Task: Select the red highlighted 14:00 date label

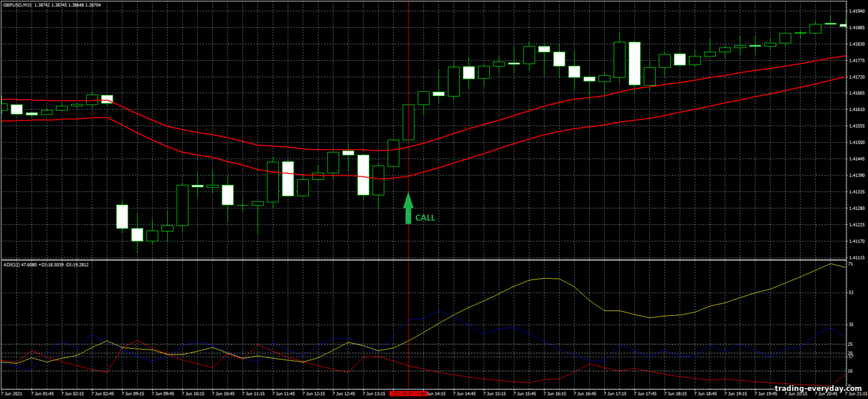Action: pos(409,394)
